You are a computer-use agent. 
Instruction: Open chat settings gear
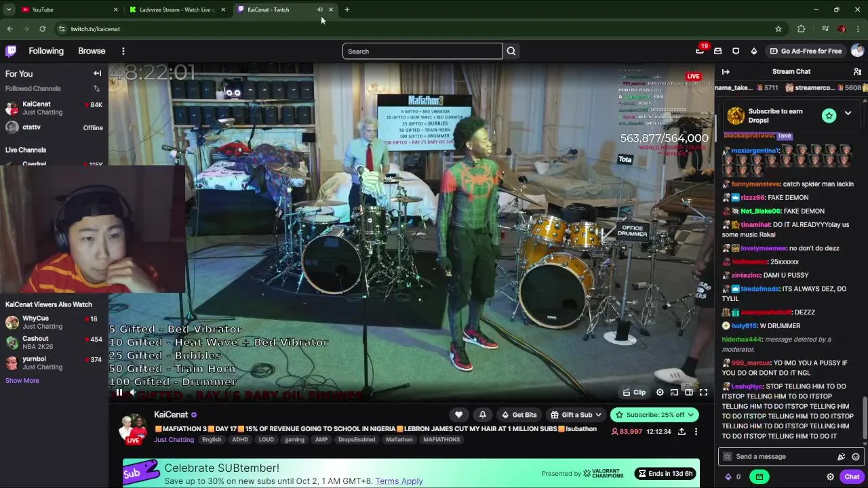click(830, 476)
